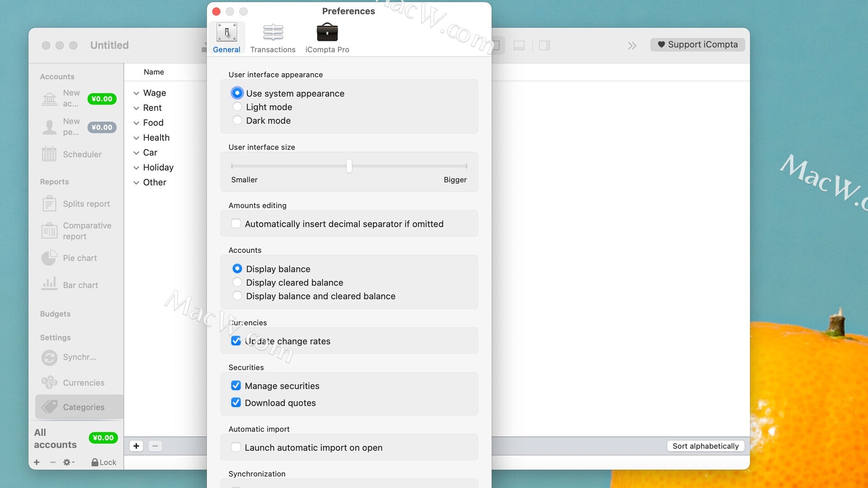Open the Pie chart report icon
This screenshot has width=868, height=488.
click(49, 258)
